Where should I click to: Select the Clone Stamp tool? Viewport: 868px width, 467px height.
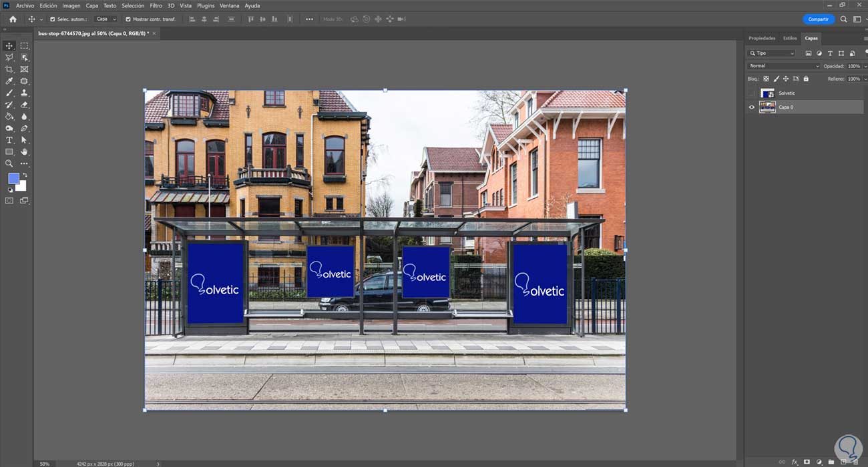(x=25, y=93)
